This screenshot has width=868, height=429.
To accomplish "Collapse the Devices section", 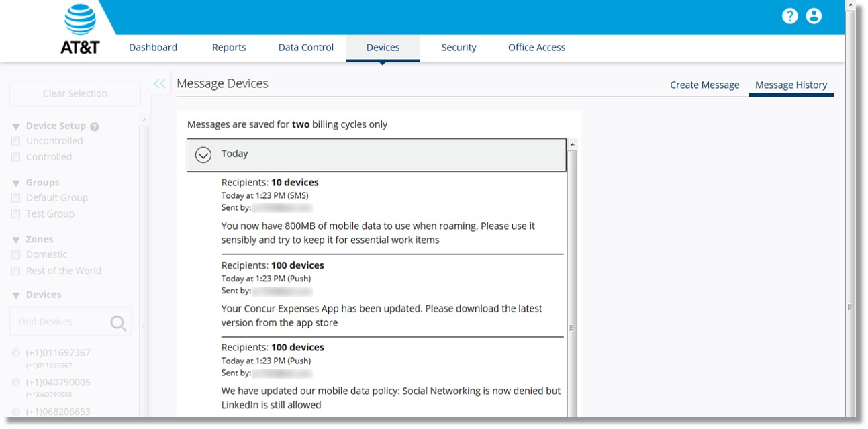I will point(15,294).
